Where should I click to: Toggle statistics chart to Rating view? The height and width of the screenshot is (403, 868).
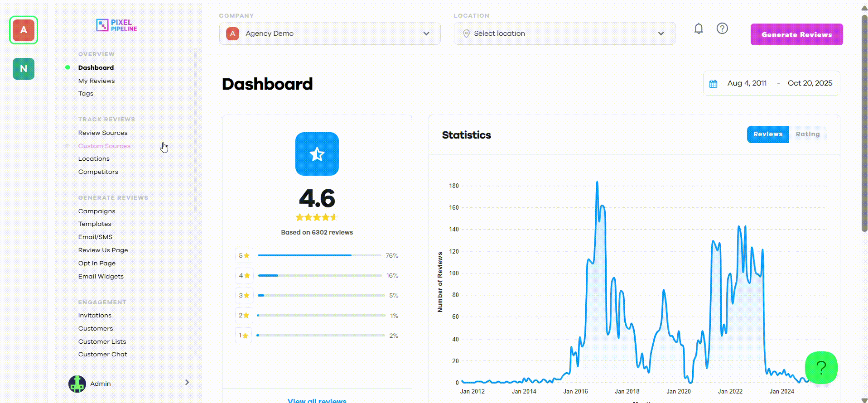pyautogui.click(x=808, y=134)
